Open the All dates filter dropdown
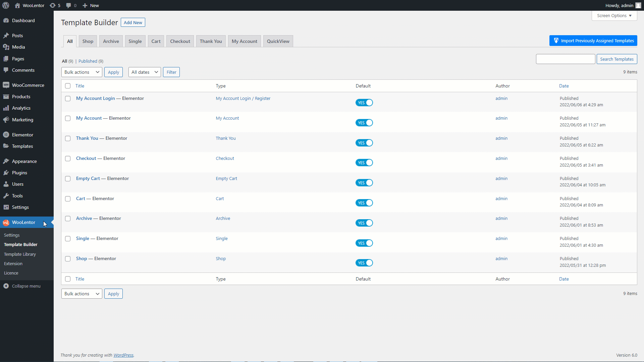Viewport: 644px width, 362px height. tap(144, 72)
